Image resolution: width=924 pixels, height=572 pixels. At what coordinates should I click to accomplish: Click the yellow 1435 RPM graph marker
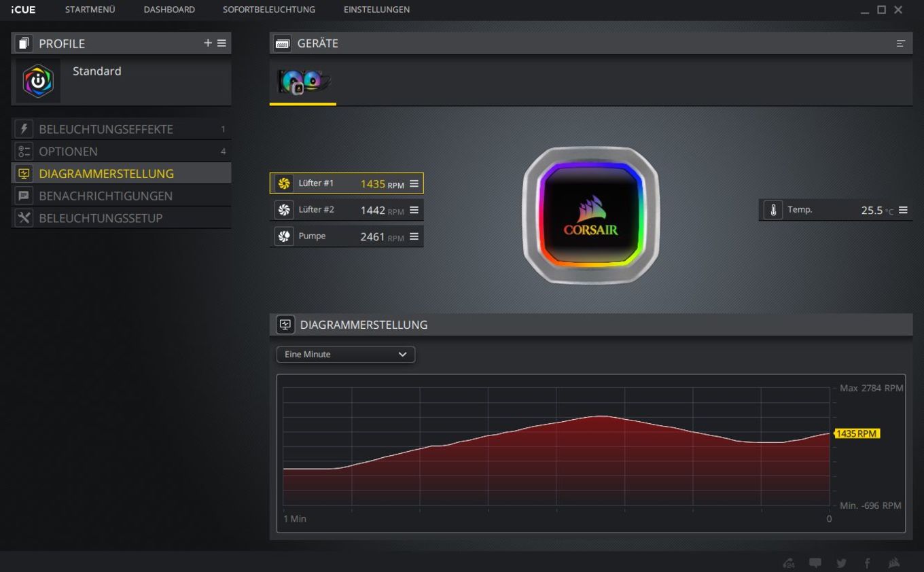[x=857, y=433]
